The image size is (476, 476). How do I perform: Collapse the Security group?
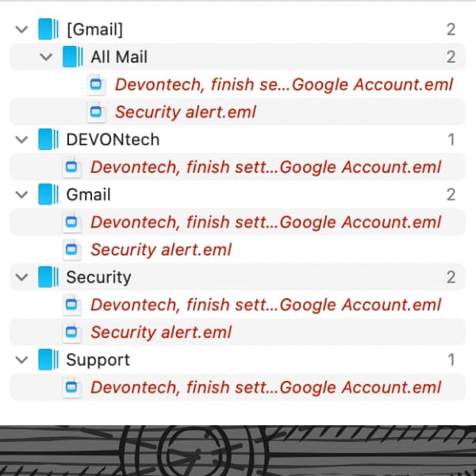(x=22, y=277)
